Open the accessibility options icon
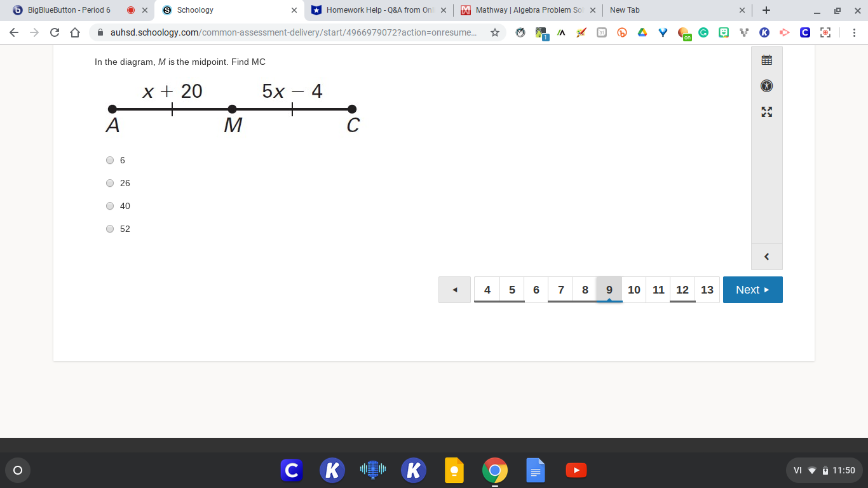This screenshot has width=868, height=488. 766,86
